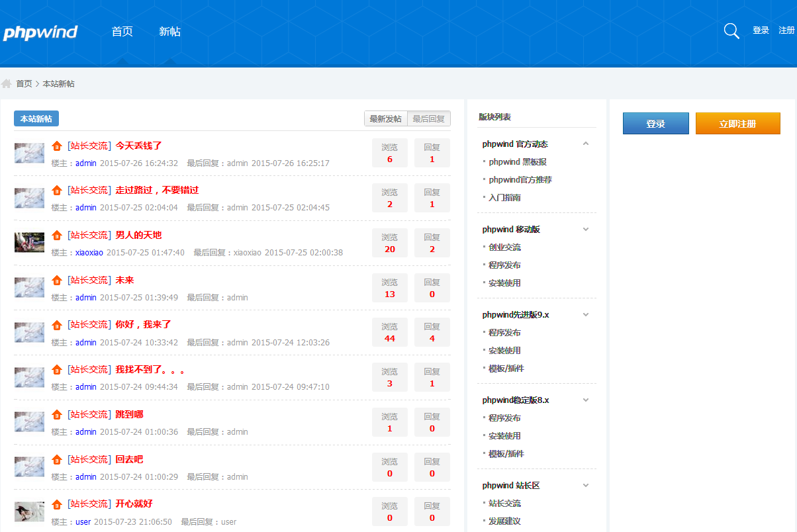
Task: Go to 首页 in top navigation
Action: tap(122, 32)
